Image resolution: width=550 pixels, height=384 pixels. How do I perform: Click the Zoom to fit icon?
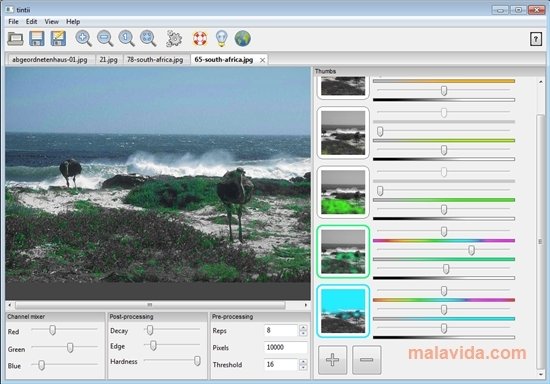point(148,39)
